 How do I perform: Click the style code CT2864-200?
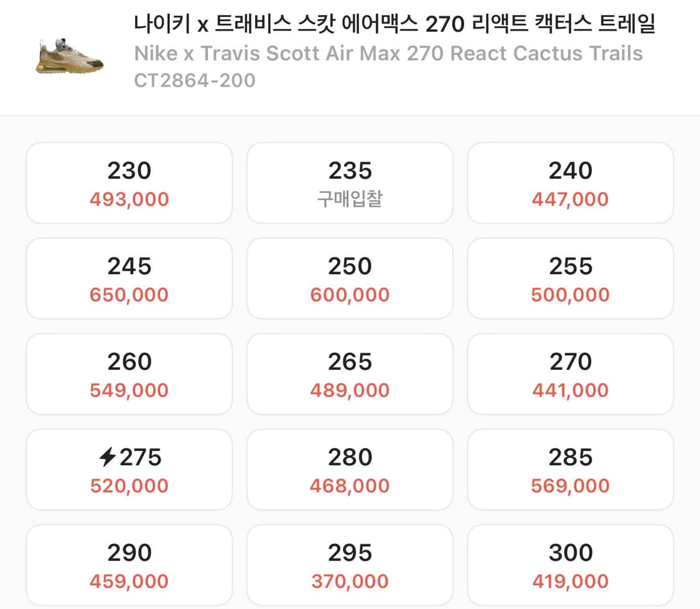coord(194,80)
